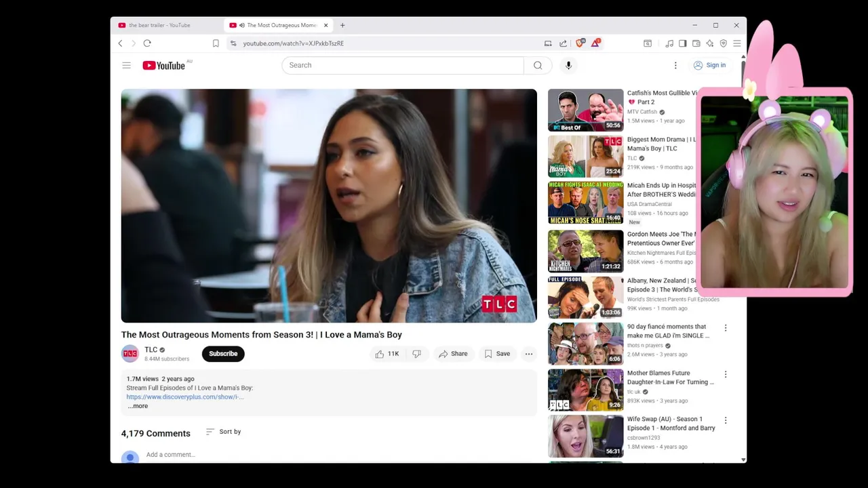
Task: Open 'thots n prayers' channel name
Action: 645,345
